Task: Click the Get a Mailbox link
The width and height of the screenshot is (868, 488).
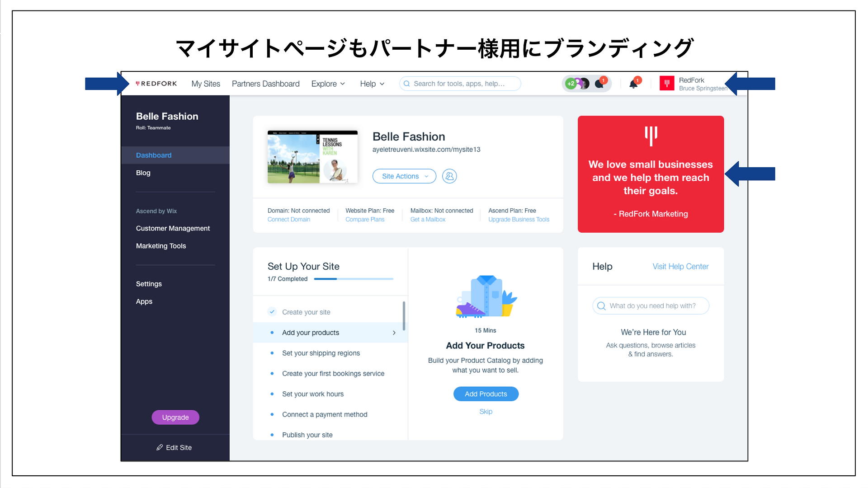Action: 428,220
